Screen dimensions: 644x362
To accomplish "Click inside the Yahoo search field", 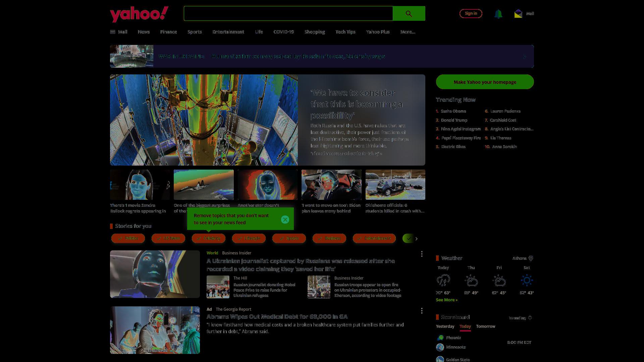I will coord(288,13).
